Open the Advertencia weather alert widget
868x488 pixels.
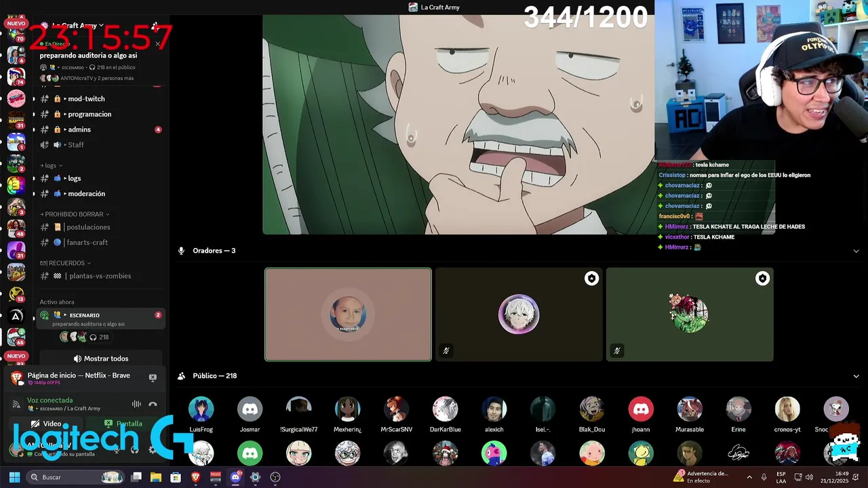click(702, 477)
